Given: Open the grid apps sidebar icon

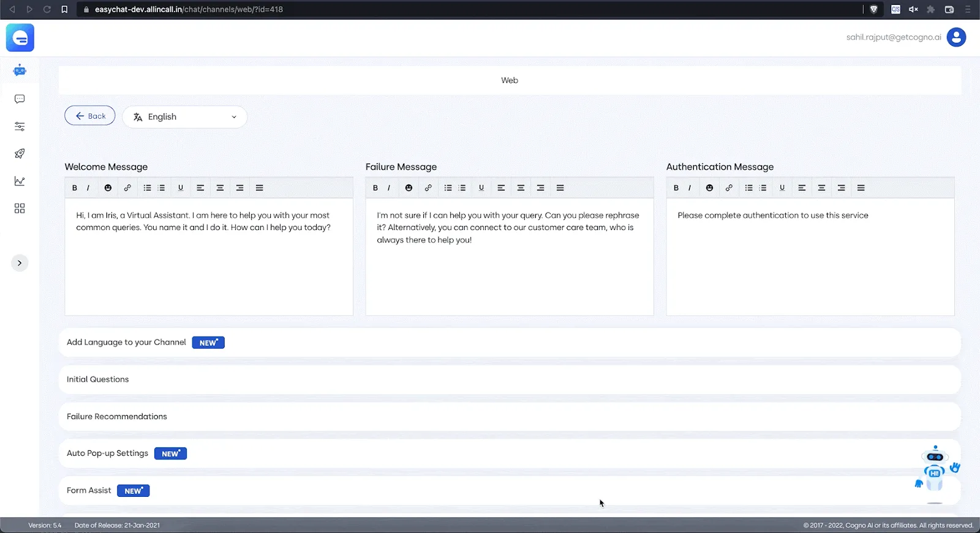Looking at the screenshot, I should point(20,209).
